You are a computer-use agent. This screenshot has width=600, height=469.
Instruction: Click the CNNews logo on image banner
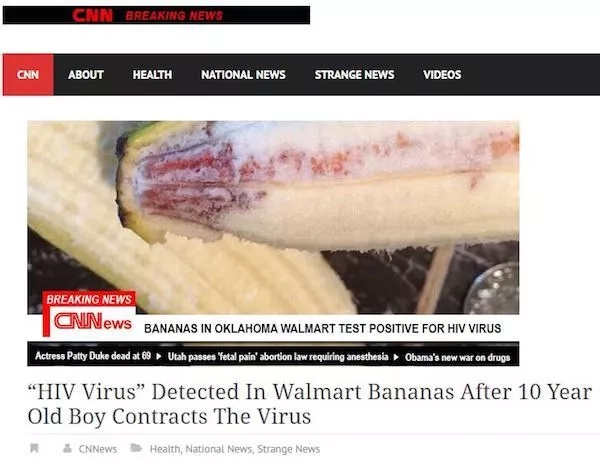coord(93,321)
